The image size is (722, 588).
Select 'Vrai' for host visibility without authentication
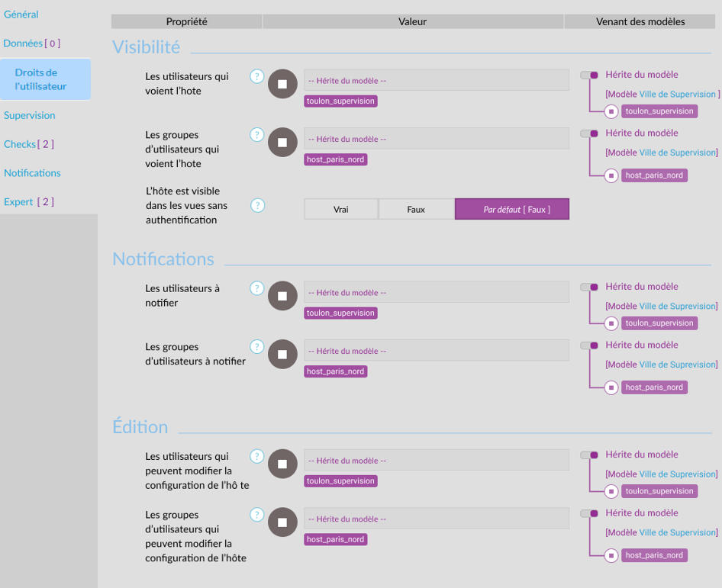click(x=340, y=209)
